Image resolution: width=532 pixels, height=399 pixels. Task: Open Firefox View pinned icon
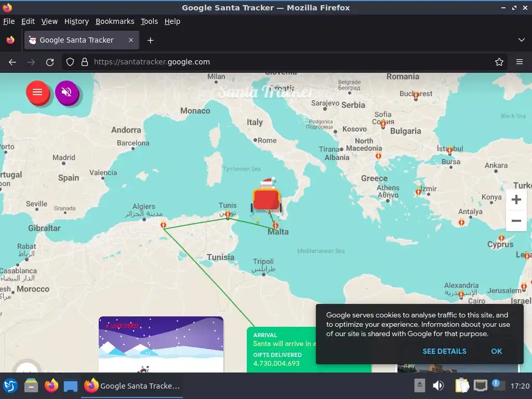click(x=10, y=40)
